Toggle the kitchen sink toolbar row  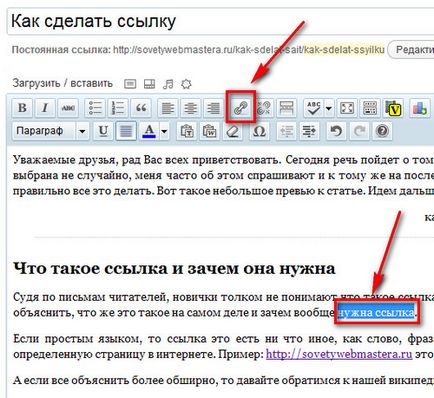(370, 108)
